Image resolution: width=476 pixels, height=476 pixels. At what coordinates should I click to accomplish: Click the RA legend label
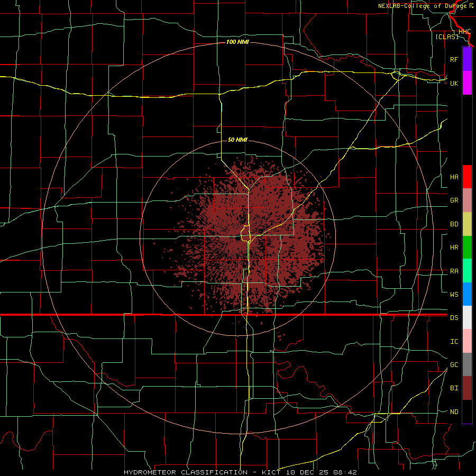click(454, 271)
